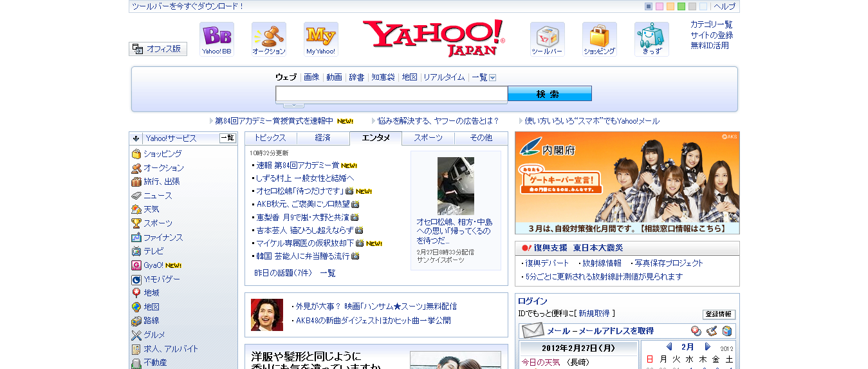Click the 登録情報 button
The height and width of the screenshot is (369, 868).
click(719, 314)
